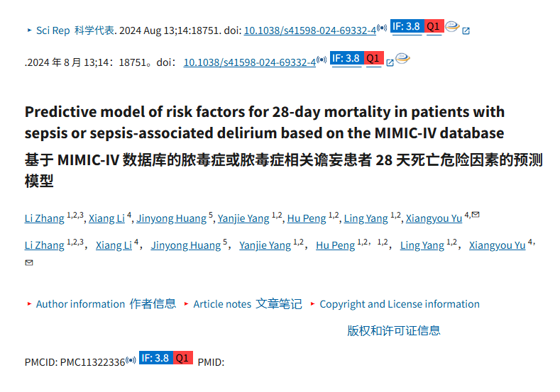Screen dimensions: 560x392
Task: Click the envelope icon below second author list
Action: 29,262
